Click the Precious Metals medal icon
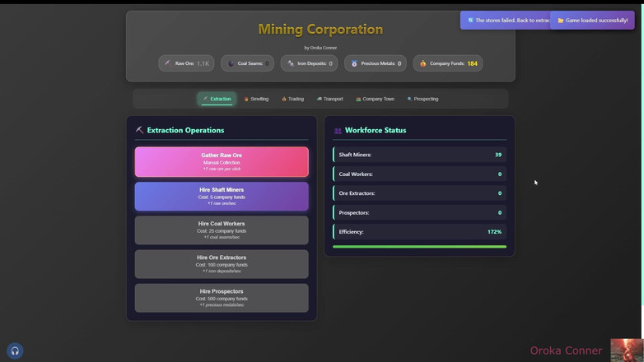This screenshot has width=644, height=362. 354,63
